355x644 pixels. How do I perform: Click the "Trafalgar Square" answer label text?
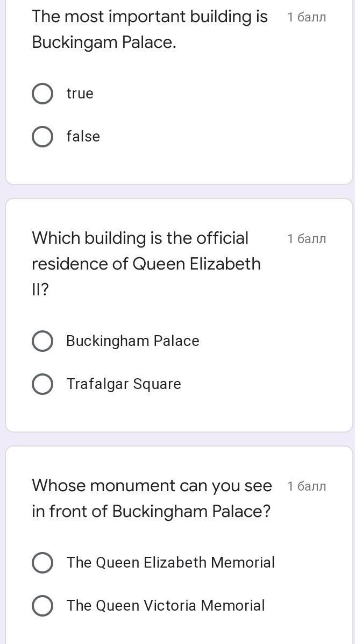123,384
